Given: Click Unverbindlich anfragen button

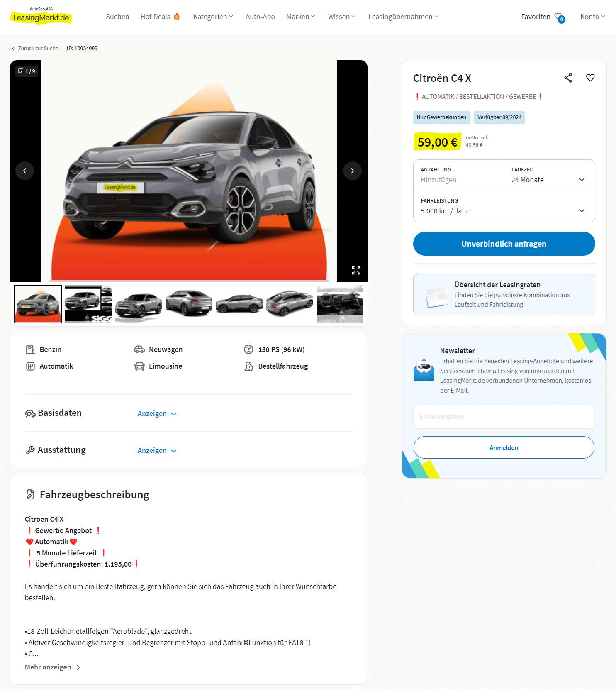Looking at the screenshot, I should coord(504,244).
